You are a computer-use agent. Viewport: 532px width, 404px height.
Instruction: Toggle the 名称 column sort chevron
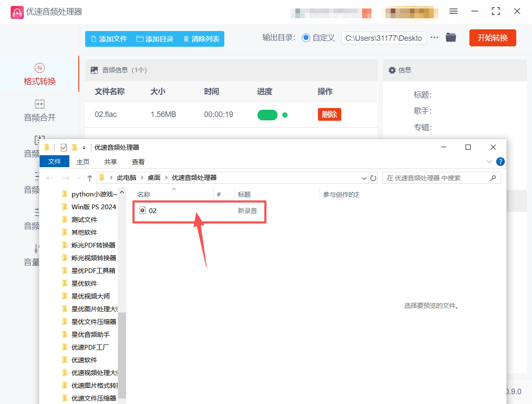pyautogui.click(x=174, y=188)
